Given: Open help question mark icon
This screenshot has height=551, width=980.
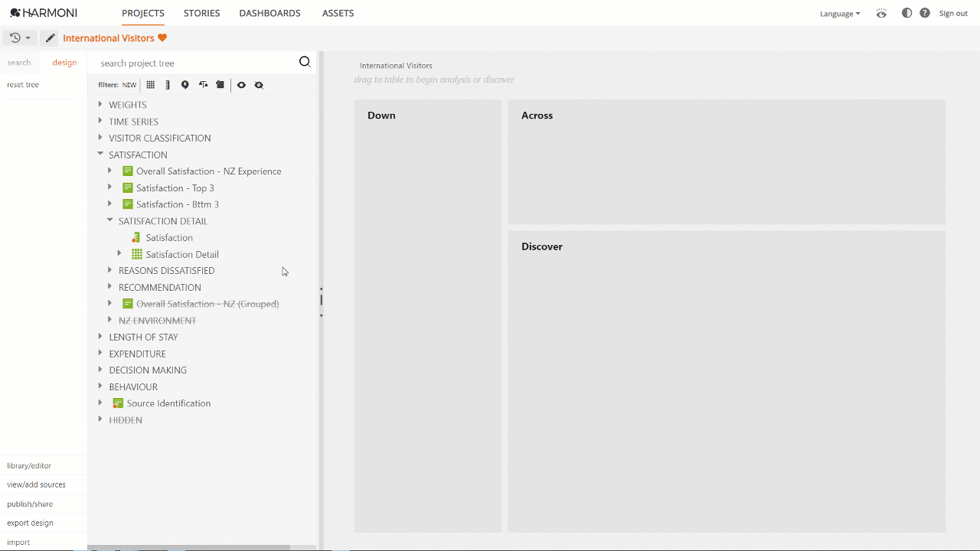Looking at the screenshot, I should [x=925, y=13].
